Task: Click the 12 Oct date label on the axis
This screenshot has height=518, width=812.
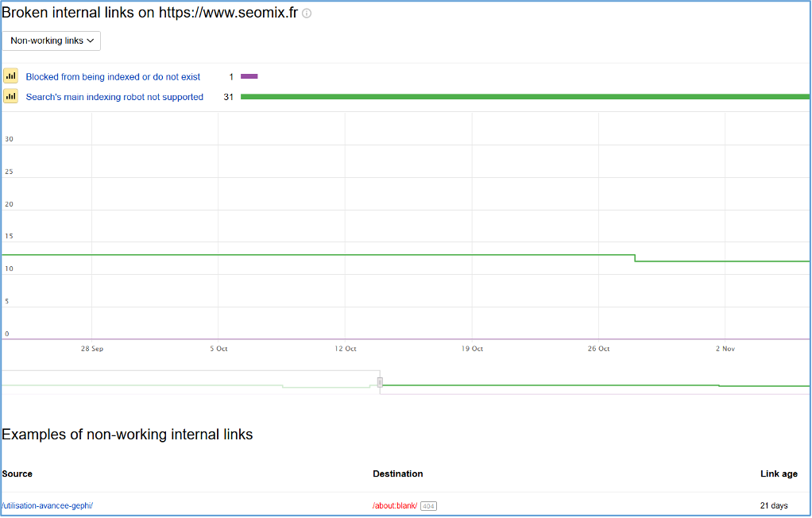Action: (x=346, y=349)
